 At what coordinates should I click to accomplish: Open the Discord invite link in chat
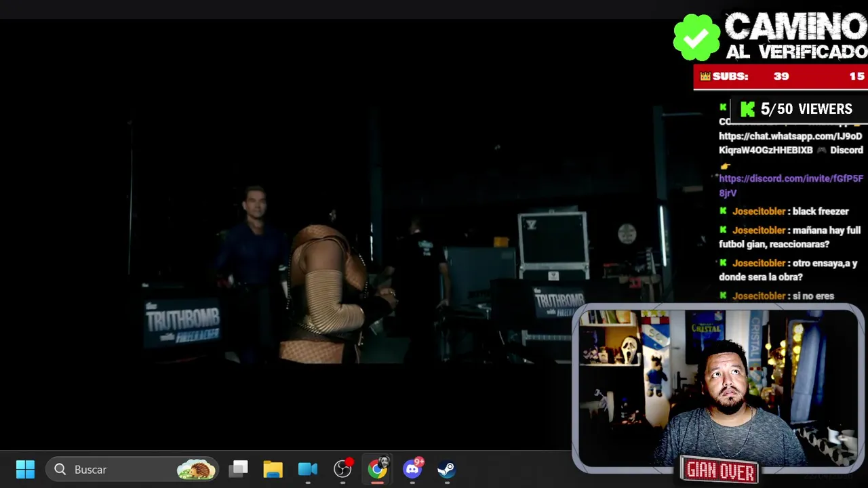tap(791, 186)
